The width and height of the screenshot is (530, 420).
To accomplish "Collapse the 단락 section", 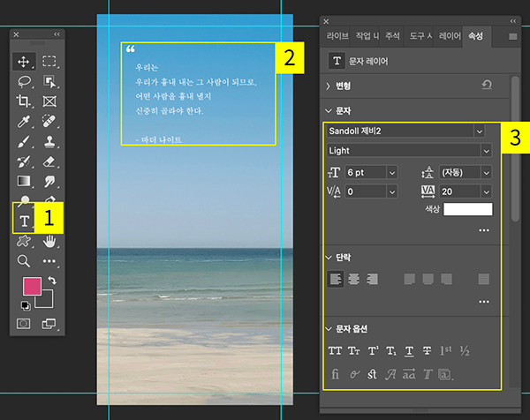I will pyautogui.click(x=329, y=257).
